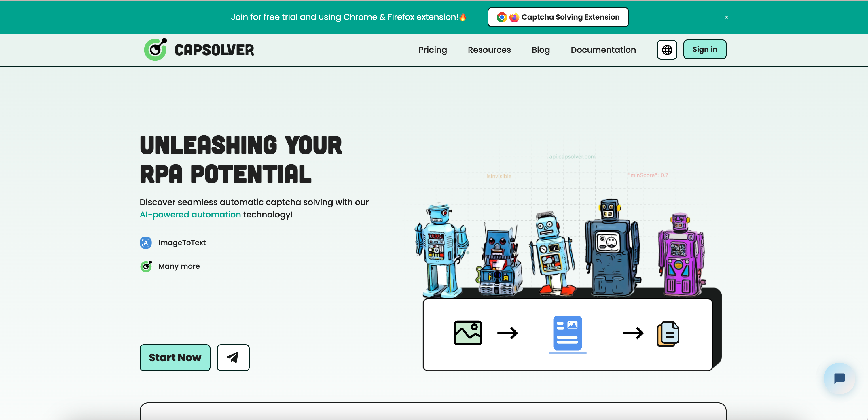Go to the Blog page
The height and width of the screenshot is (420, 868).
[x=541, y=50]
